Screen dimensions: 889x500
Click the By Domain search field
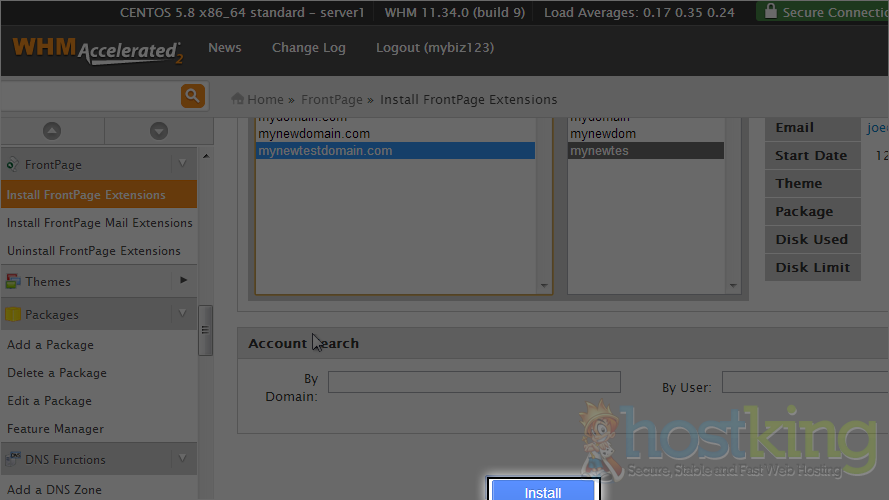[474, 382]
